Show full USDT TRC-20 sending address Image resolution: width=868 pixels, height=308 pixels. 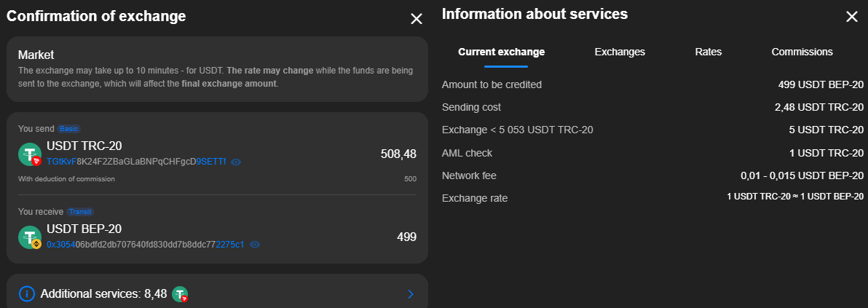click(236, 162)
